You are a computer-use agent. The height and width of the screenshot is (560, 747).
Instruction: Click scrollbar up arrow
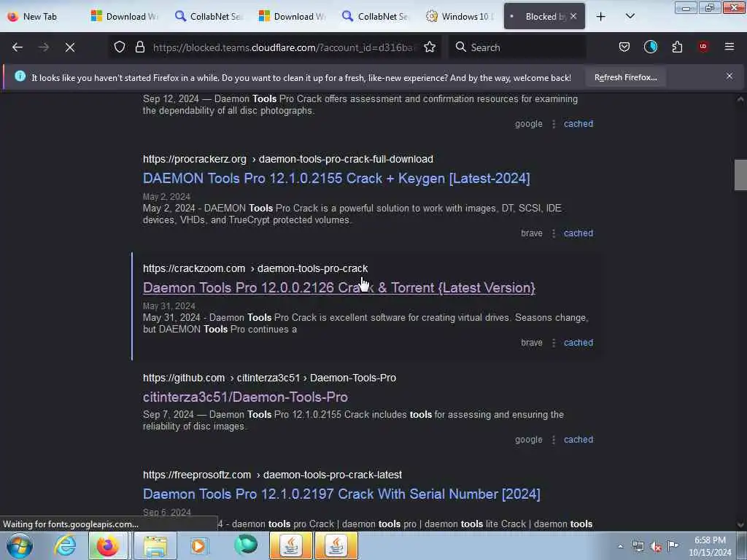pos(740,99)
